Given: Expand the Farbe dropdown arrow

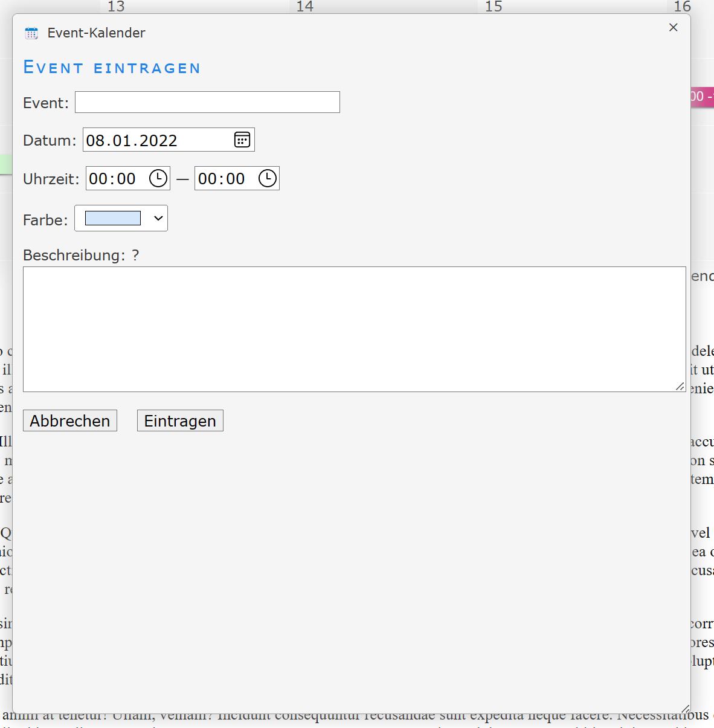Looking at the screenshot, I should [x=158, y=219].
